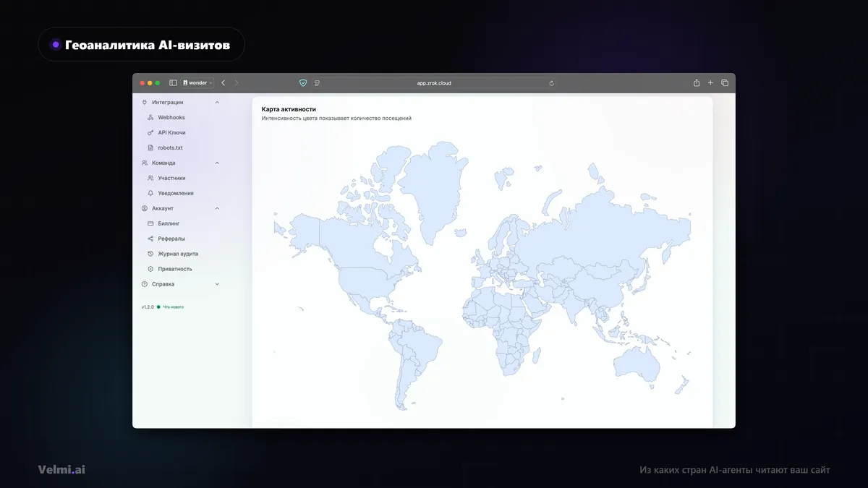Click the plug icon beside Интеграции
Screen dimensions: 868x488
click(145, 102)
